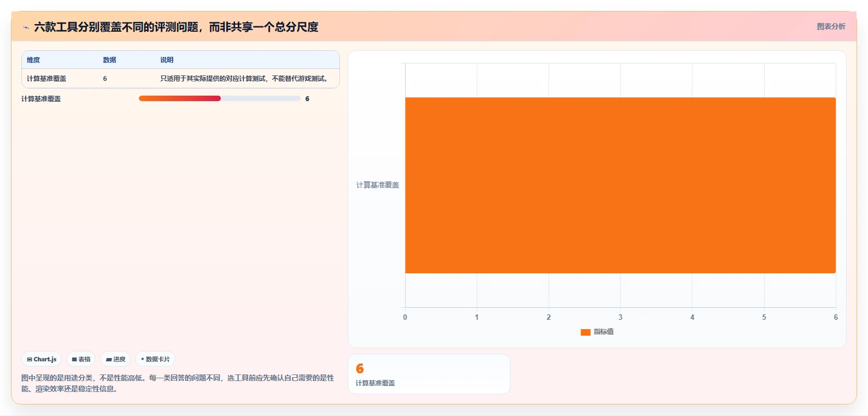Click the 说明 column header
Image resolution: width=868 pixels, height=416 pixels.
pos(167,60)
